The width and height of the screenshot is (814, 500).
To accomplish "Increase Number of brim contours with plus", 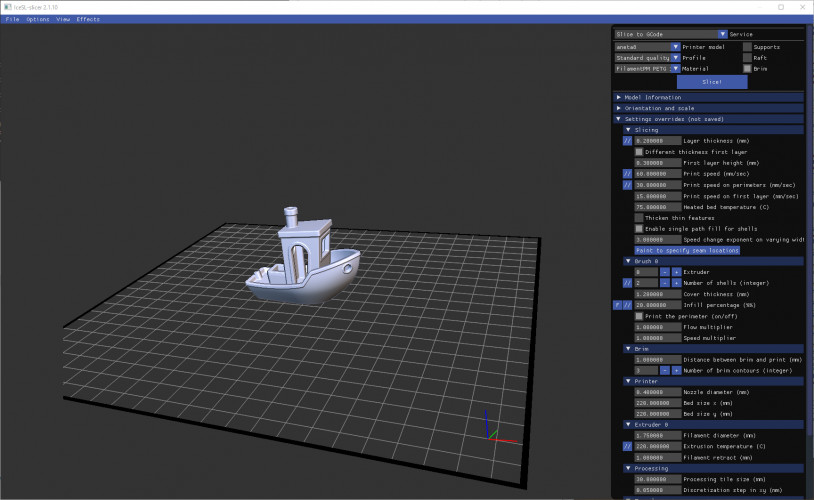I will point(676,371).
